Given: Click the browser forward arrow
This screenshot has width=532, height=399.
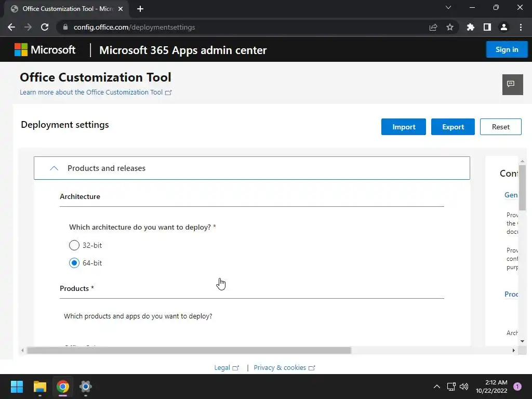Looking at the screenshot, I should [28, 27].
